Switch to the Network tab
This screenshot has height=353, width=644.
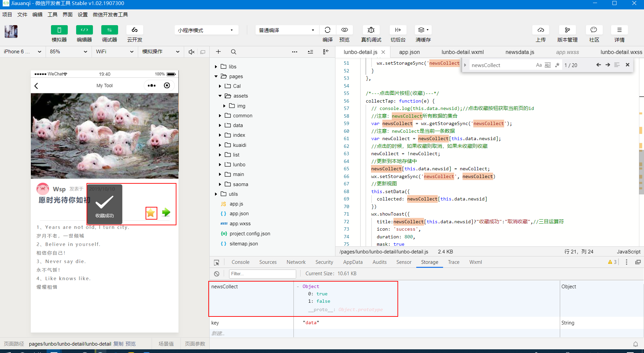point(296,262)
